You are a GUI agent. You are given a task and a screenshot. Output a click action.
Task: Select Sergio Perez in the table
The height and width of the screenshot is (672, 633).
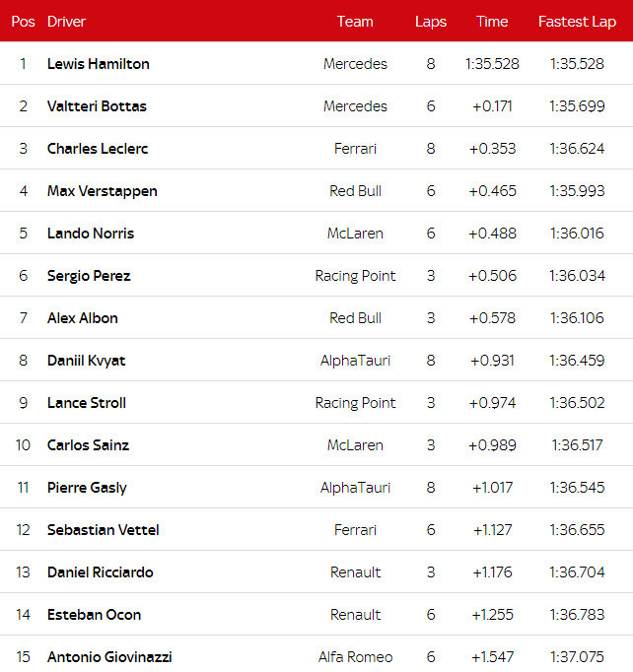(89, 276)
